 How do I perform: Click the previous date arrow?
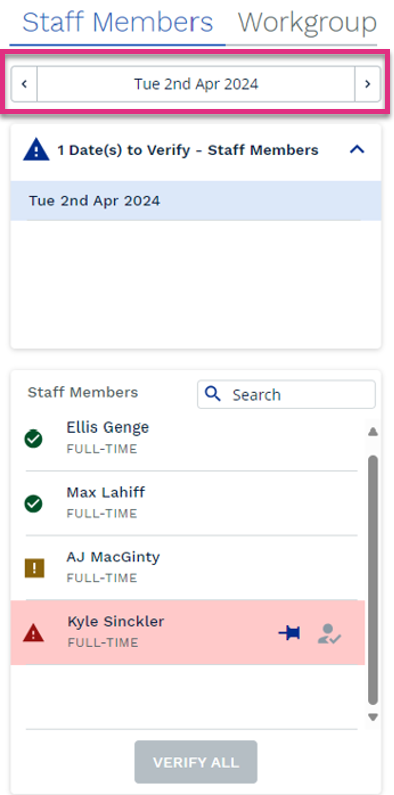24,84
